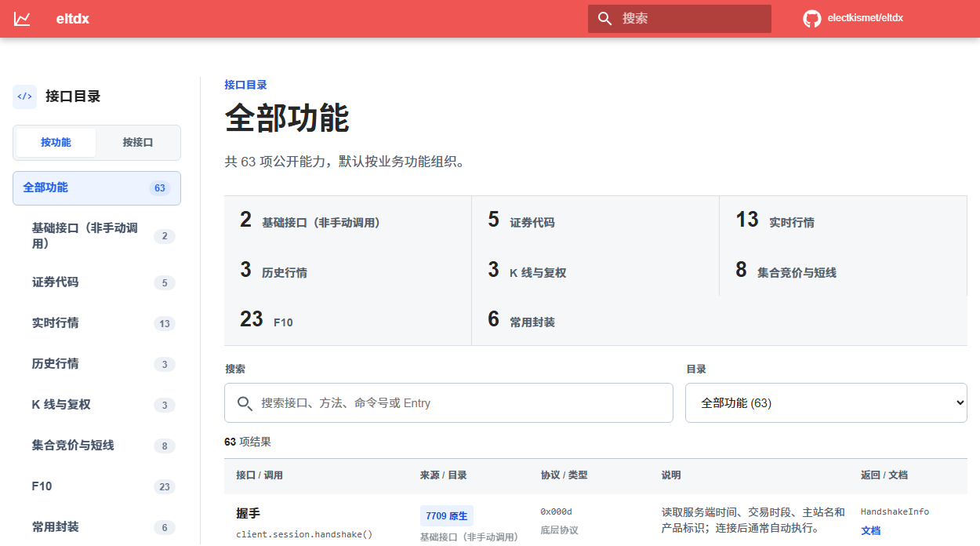Click the 8 集合竞价与短线 summary card
The width and height of the screenshot is (980, 546).
(843, 271)
